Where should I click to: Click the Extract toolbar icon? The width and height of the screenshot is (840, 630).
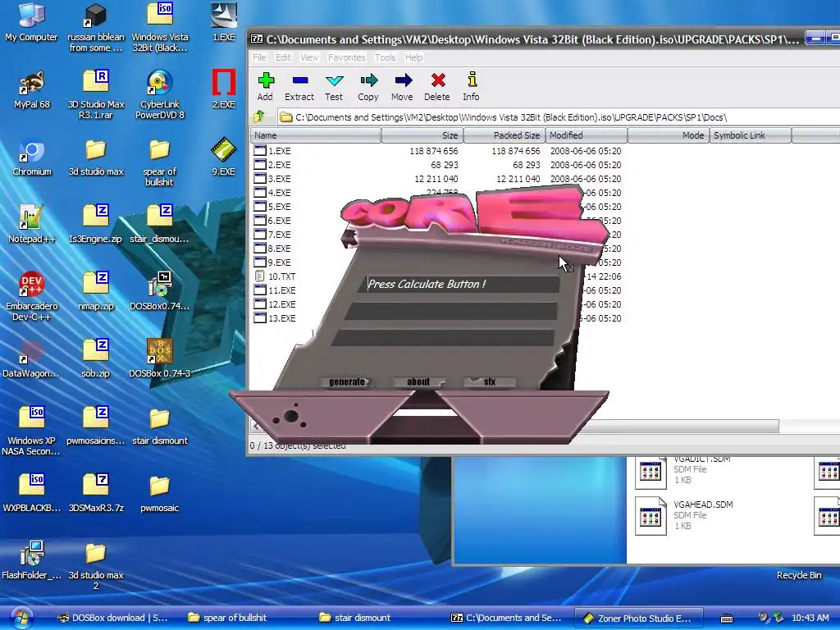[299, 87]
